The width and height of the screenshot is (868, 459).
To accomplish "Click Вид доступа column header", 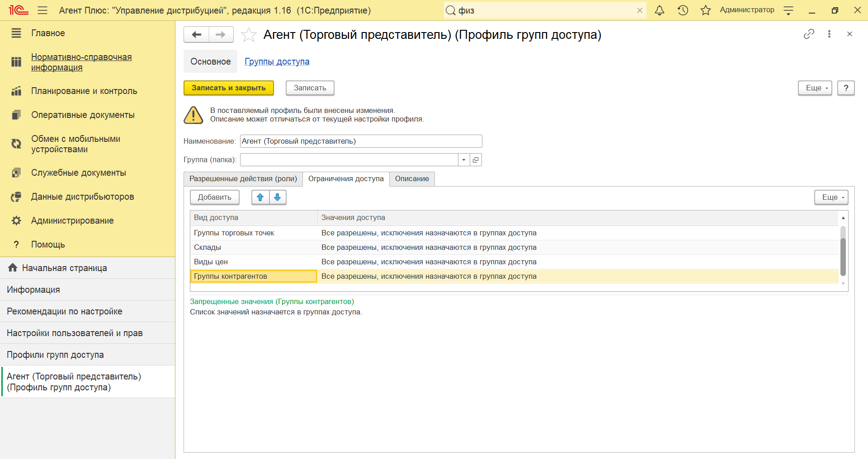I will coord(254,218).
